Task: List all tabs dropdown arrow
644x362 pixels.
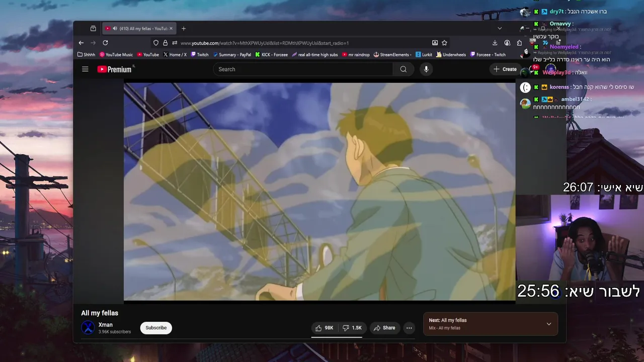Action: click(500, 29)
